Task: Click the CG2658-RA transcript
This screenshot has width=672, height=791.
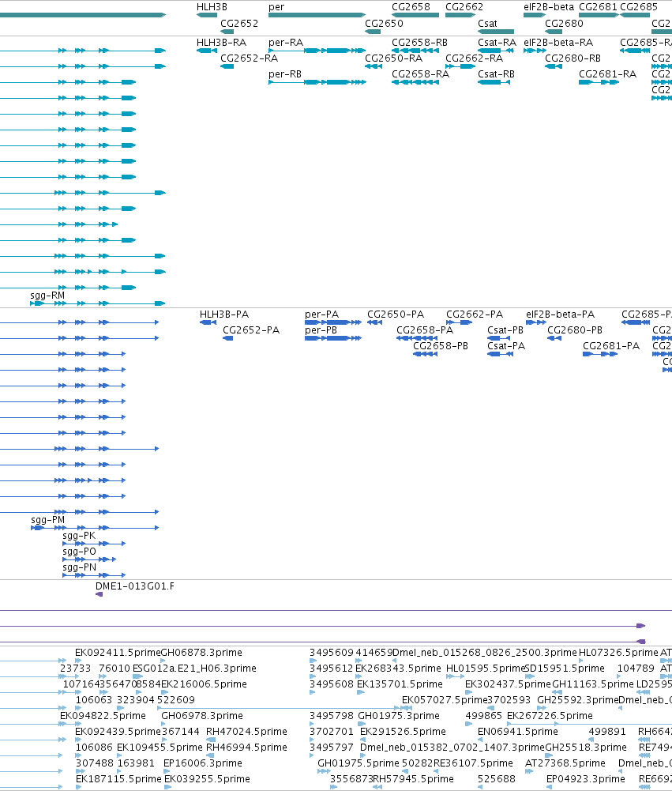Action: (415, 82)
